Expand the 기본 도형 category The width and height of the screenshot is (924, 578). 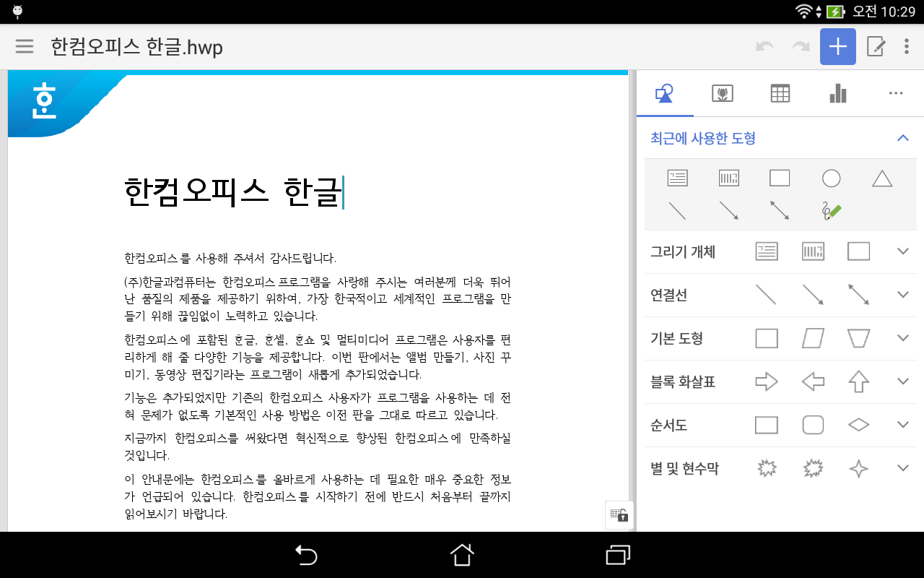pos(903,338)
